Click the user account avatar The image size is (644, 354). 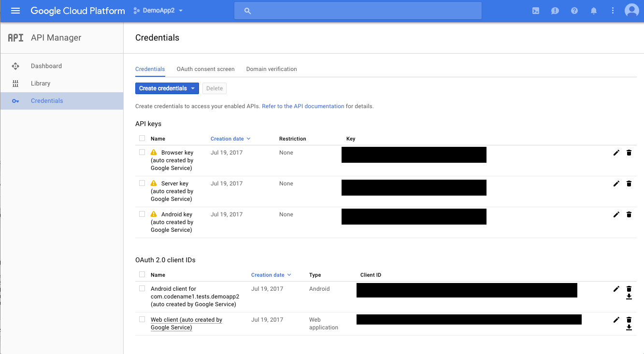pyautogui.click(x=631, y=11)
